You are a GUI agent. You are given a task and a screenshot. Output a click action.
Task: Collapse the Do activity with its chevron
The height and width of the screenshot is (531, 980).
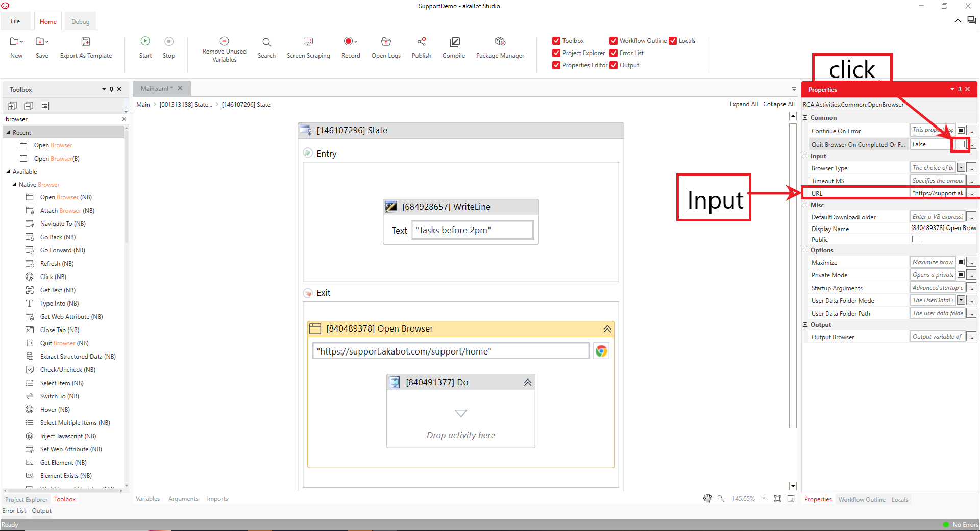coord(528,383)
